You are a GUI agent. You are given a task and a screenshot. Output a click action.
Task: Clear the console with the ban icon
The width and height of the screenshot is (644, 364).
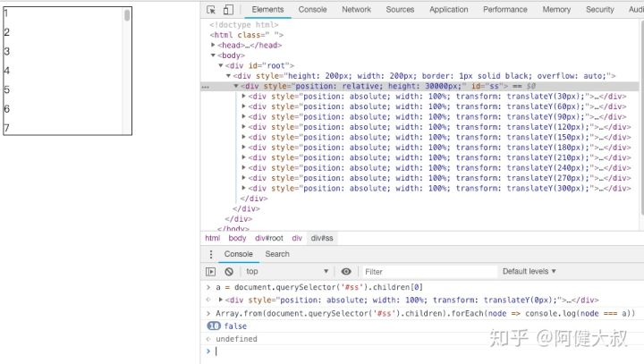[229, 272]
